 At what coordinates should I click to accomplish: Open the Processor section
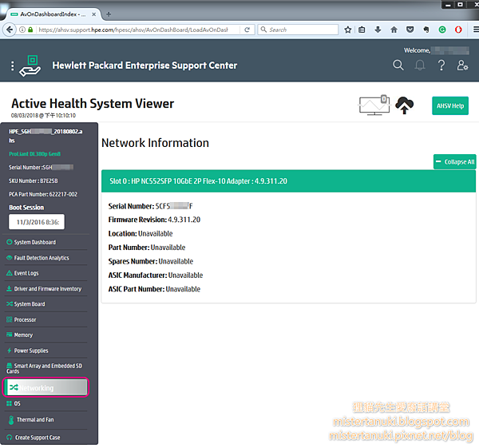[x=25, y=319]
